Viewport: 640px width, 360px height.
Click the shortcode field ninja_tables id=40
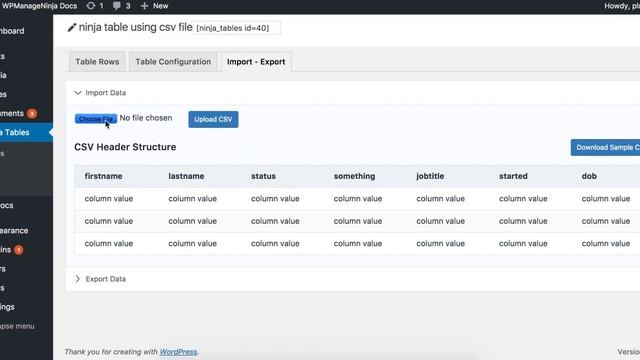coord(236,28)
